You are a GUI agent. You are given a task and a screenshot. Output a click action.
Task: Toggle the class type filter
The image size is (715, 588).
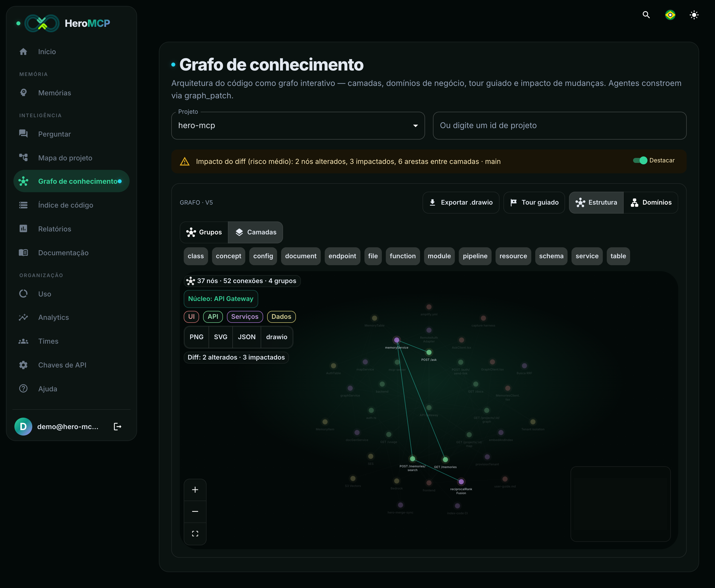pyautogui.click(x=196, y=256)
